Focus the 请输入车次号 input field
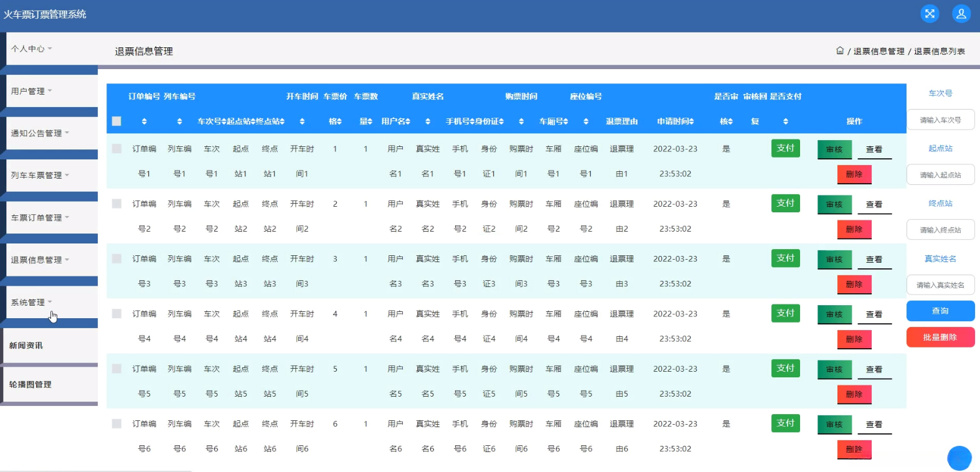The width and height of the screenshot is (980, 472). tap(940, 120)
